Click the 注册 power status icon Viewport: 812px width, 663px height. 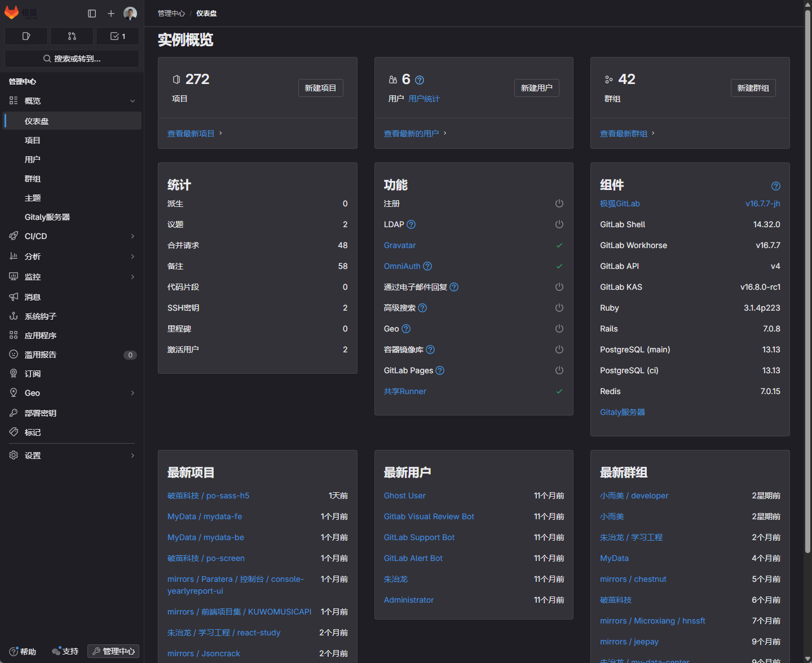tap(559, 204)
